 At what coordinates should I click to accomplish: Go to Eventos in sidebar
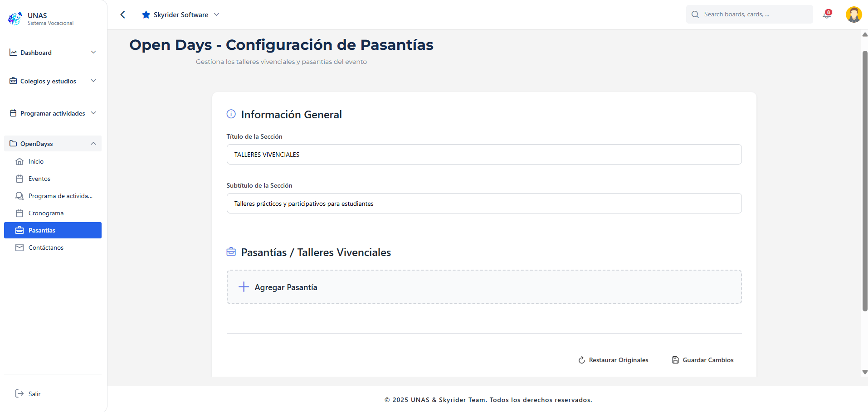39,179
